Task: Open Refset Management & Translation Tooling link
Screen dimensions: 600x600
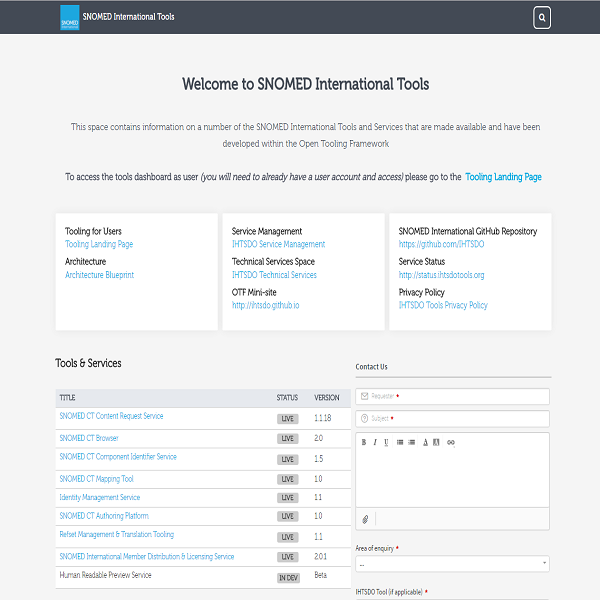Action: click(117, 534)
